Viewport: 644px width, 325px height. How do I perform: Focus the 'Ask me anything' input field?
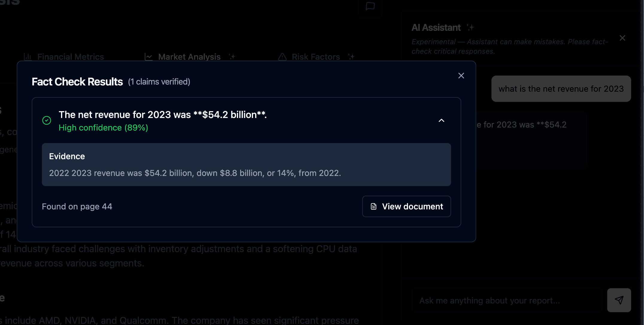(507, 301)
